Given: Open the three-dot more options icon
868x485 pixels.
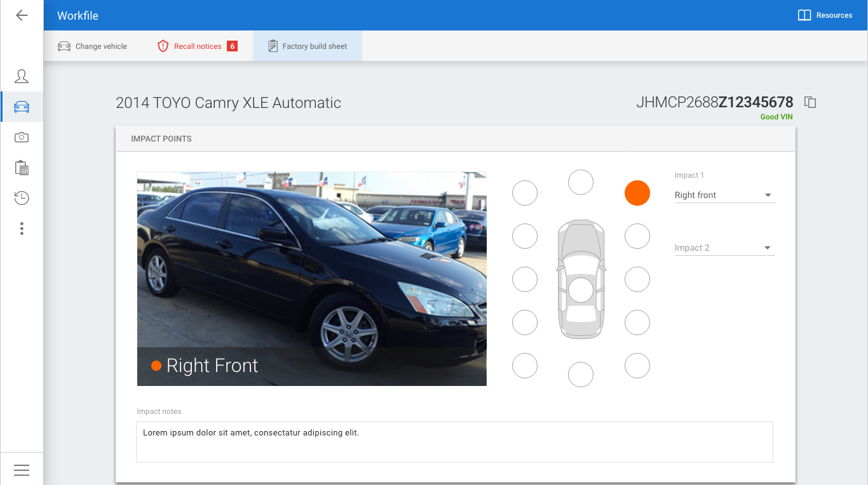Looking at the screenshot, I should coord(22,229).
